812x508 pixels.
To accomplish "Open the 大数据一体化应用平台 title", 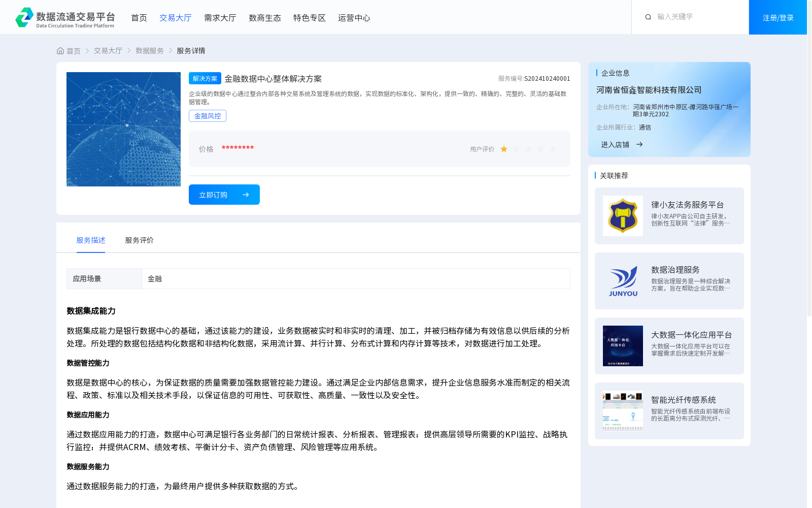I will click(692, 335).
